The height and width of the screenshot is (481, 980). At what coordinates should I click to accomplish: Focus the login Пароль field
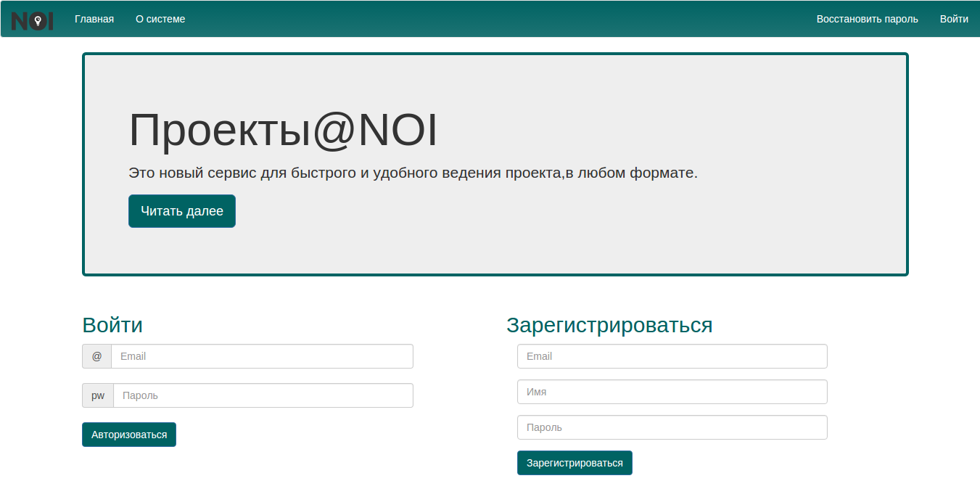coord(263,395)
